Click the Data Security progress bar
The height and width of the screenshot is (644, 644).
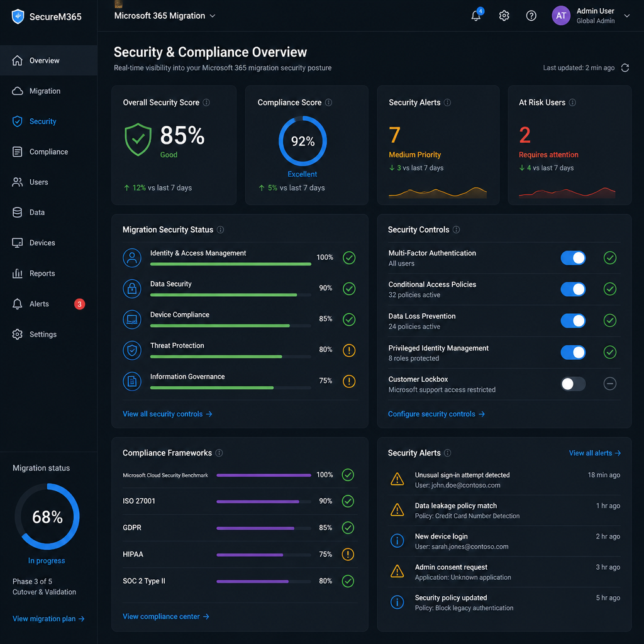[x=230, y=295]
